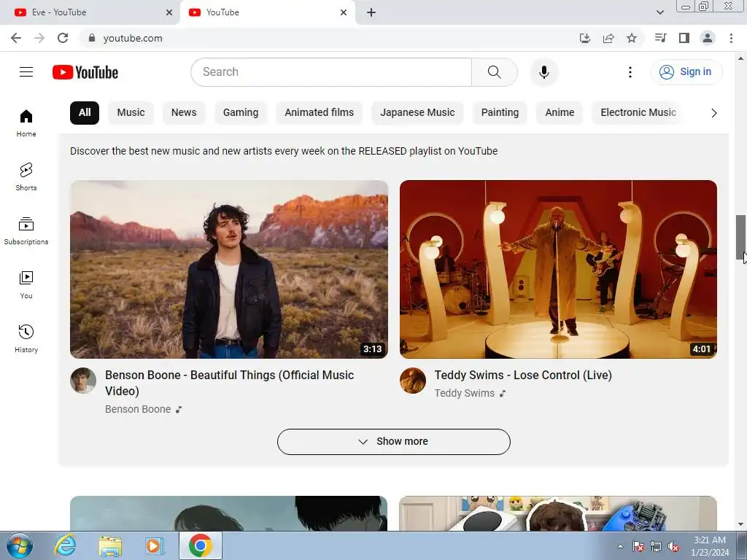The height and width of the screenshot is (560, 747).
Task: Select the Anime filter chip
Action: [560, 113]
